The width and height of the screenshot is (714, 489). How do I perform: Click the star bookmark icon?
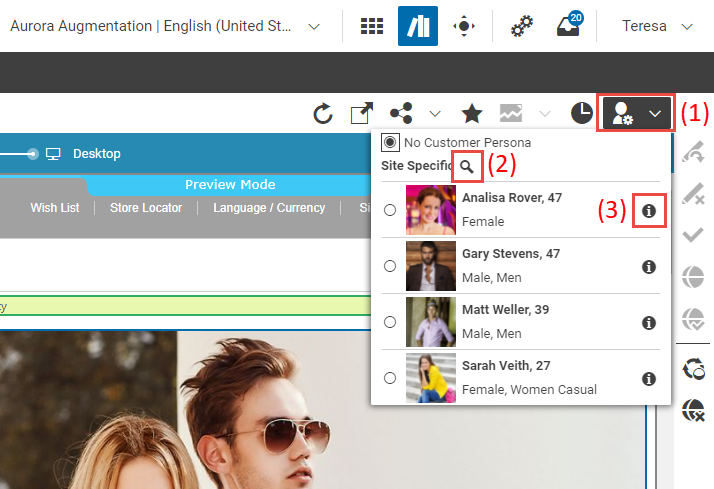[471, 114]
